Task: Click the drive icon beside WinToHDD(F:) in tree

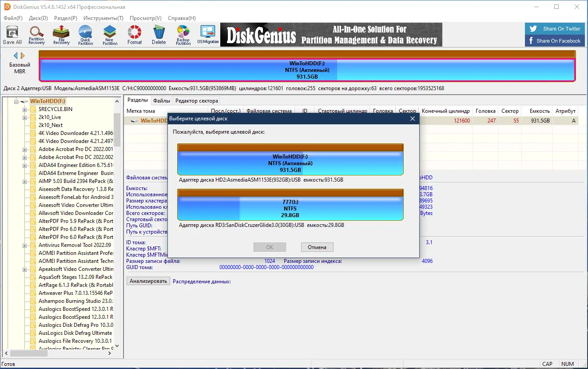Action: pyautogui.click(x=24, y=101)
